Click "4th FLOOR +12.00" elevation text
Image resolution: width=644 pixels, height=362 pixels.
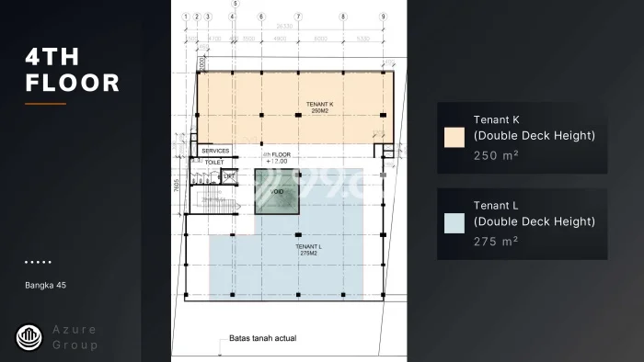click(277, 158)
